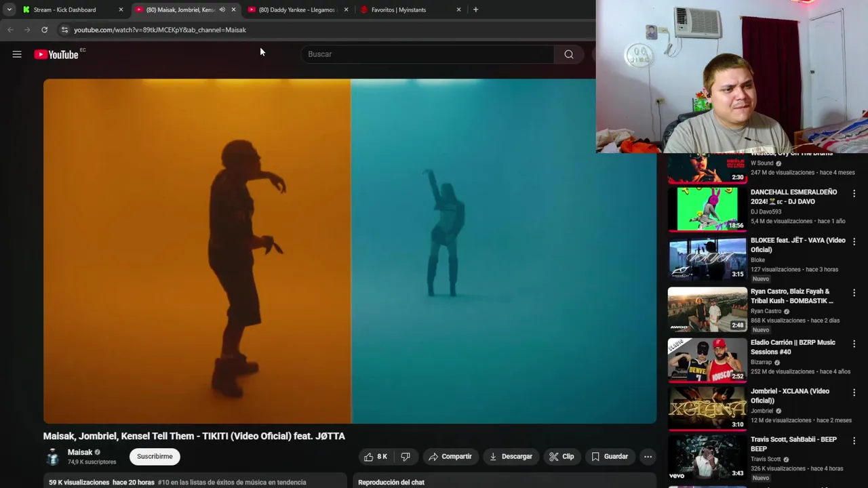Open options menu for Jombriel XCLANA video
868x488 pixels.
point(854,392)
